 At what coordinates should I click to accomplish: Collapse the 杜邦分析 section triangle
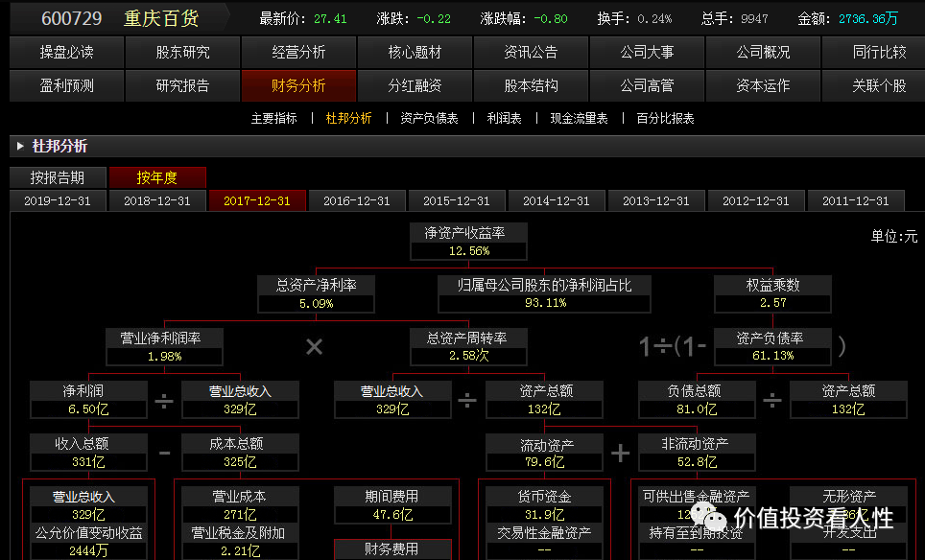[x=20, y=146]
